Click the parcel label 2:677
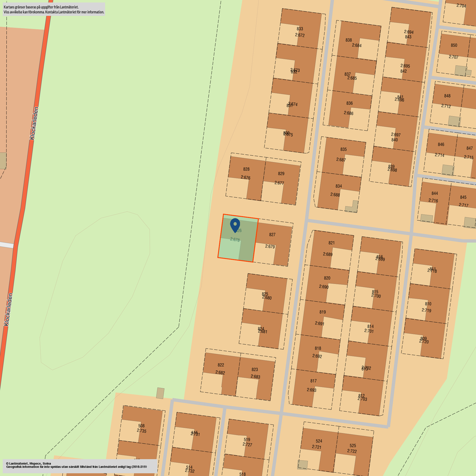 click(279, 183)
